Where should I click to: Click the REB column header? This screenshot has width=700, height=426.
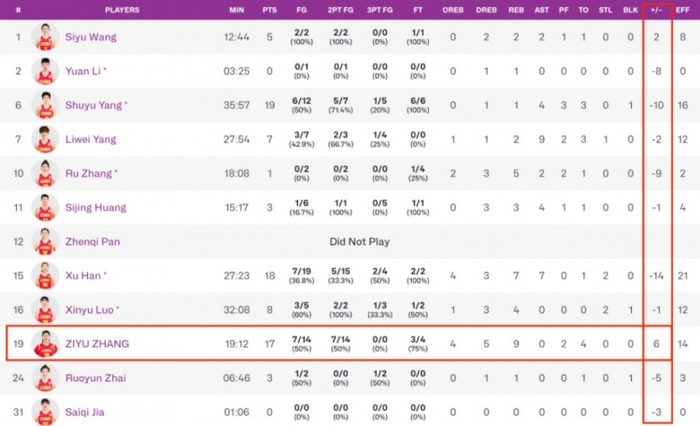click(x=515, y=10)
